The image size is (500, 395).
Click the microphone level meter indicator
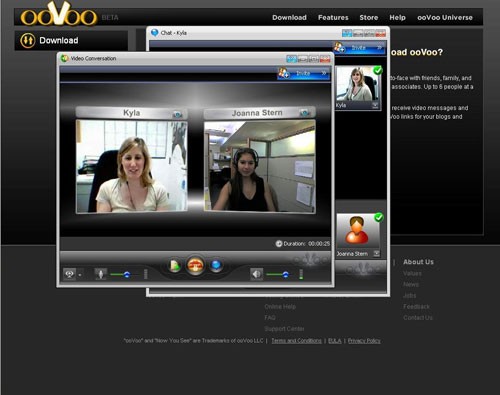pyautogui.click(x=145, y=274)
